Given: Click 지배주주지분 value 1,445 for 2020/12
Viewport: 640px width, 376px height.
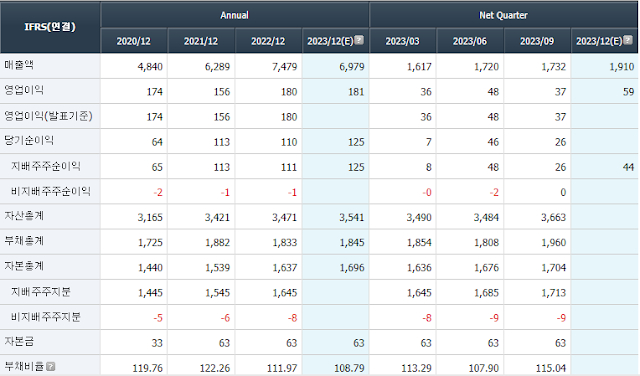Looking at the screenshot, I should tap(150, 293).
